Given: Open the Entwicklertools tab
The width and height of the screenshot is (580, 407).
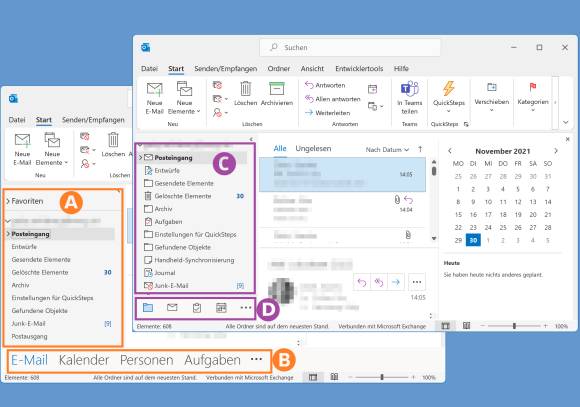Looking at the screenshot, I should [x=359, y=68].
